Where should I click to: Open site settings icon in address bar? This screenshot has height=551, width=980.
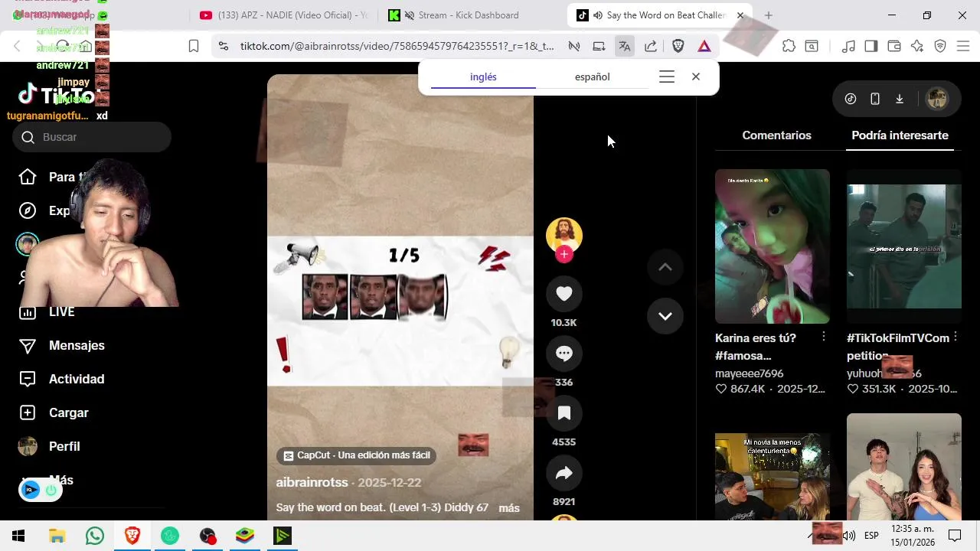tap(223, 46)
